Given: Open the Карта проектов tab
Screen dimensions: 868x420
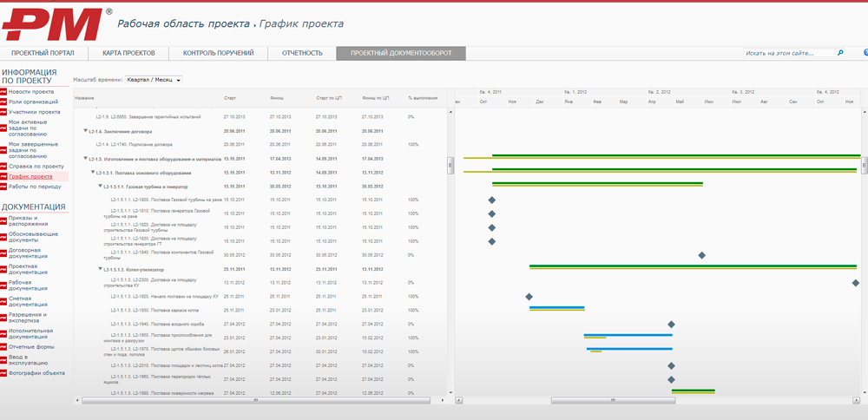Looking at the screenshot, I should tap(128, 53).
